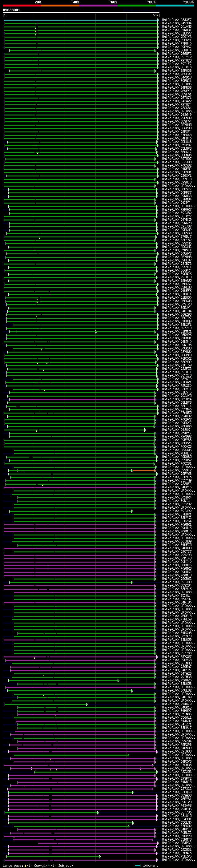Open hit UniRef100_A9PGY1

tap(176, 40)
